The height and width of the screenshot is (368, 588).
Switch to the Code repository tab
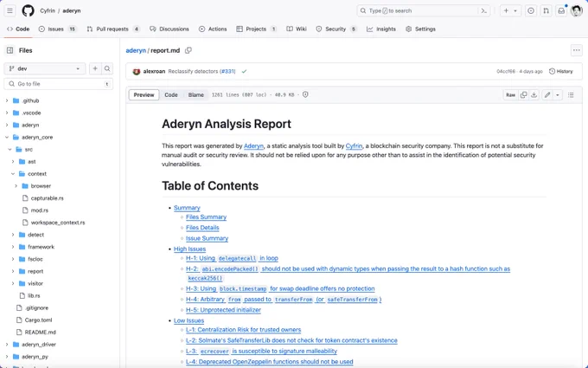18,29
